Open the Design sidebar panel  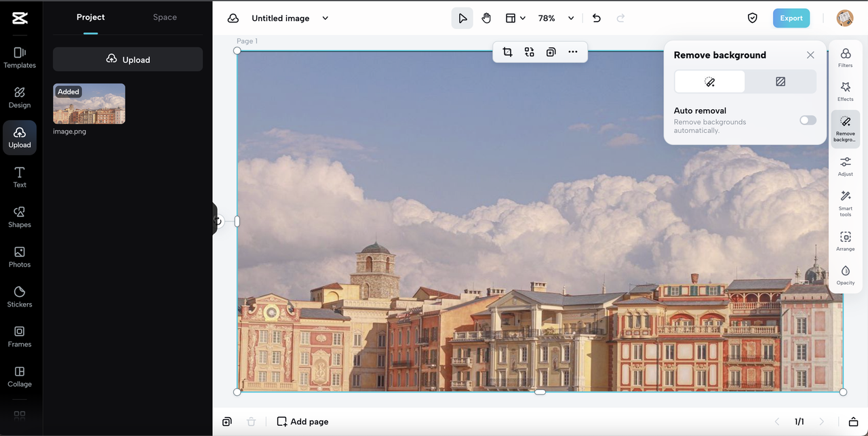pos(20,98)
